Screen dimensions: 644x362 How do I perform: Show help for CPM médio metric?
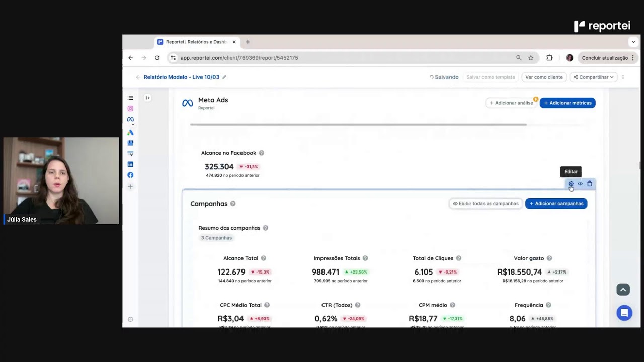(x=452, y=305)
